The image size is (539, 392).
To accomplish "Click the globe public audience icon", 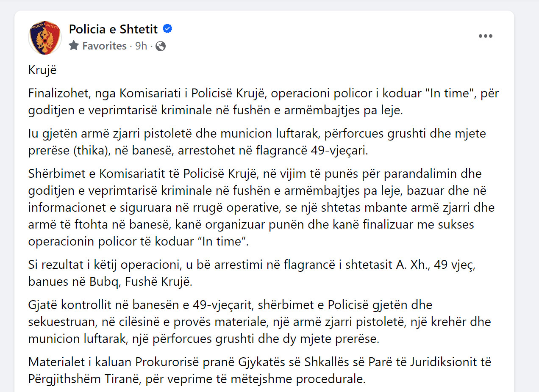I will coord(161,46).
